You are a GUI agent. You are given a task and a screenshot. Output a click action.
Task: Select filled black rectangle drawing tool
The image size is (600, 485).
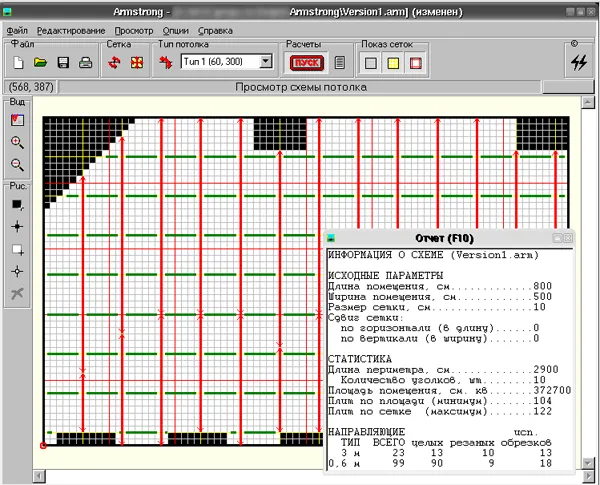17,204
